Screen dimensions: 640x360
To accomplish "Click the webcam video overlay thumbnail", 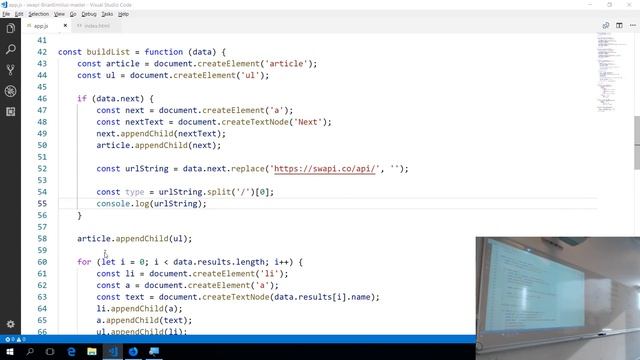I will tap(558, 298).
